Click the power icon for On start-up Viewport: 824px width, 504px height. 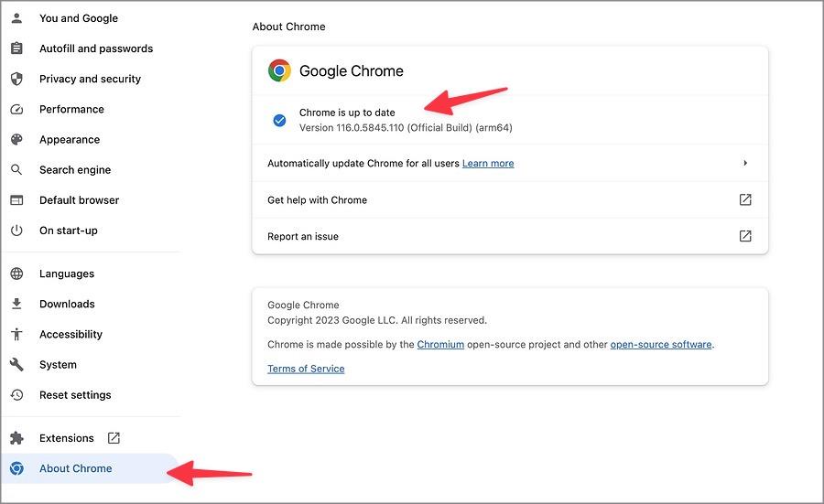click(16, 231)
